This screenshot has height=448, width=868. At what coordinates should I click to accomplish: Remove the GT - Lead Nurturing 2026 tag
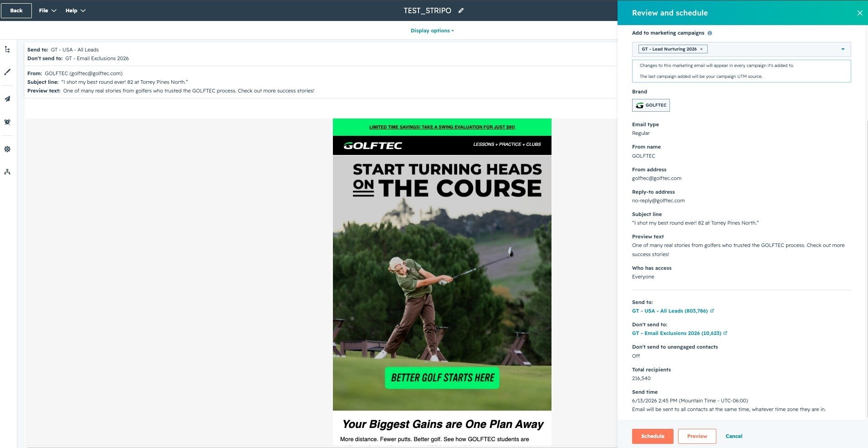[701, 49]
